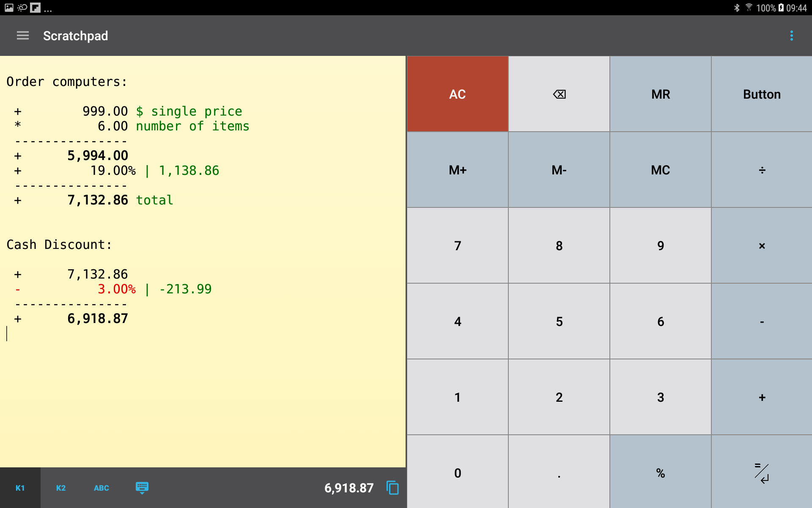Image resolution: width=812 pixels, height=508 pixels.
Task: Switch to the K1 keyboard tab
Action: tap(20, 488)
